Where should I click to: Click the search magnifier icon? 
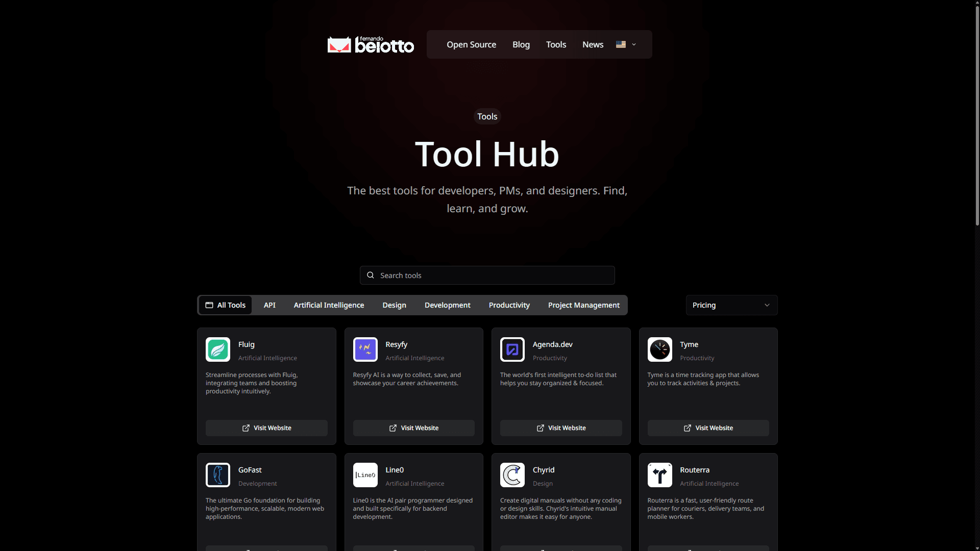click(371, 275)
